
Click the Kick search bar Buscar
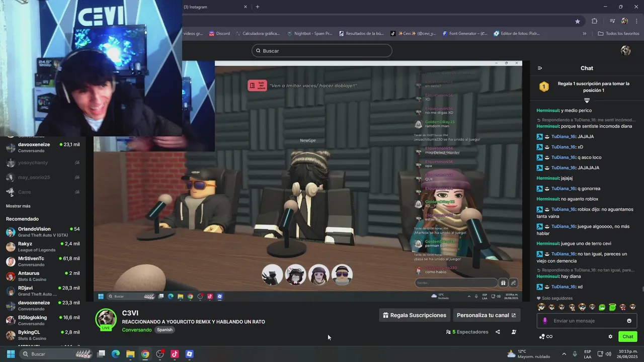pyautogui.click(x=321, y=51)
